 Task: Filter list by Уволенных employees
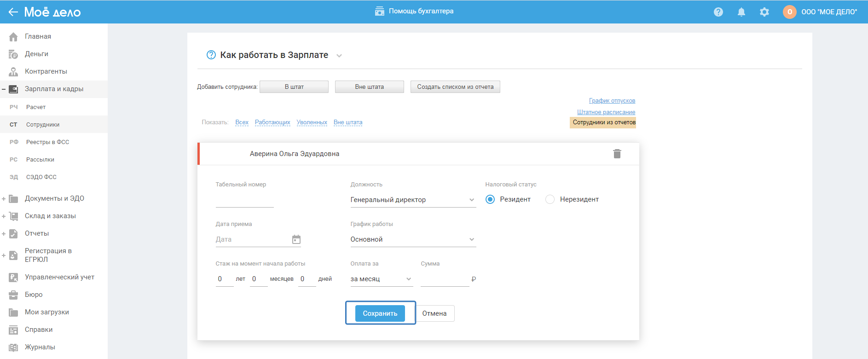(312, 122)
